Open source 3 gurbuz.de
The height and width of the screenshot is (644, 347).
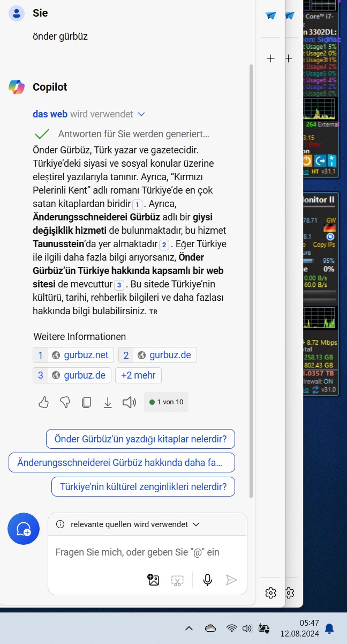[72, 375]
